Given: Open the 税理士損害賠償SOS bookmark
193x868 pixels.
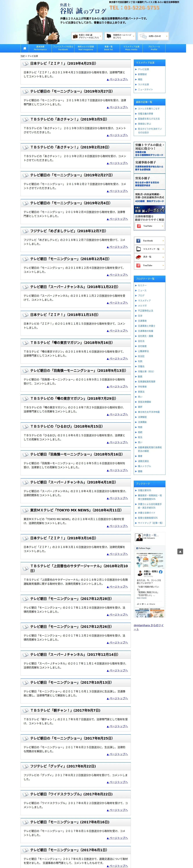Looking at the screenshot, I should 148,518.
